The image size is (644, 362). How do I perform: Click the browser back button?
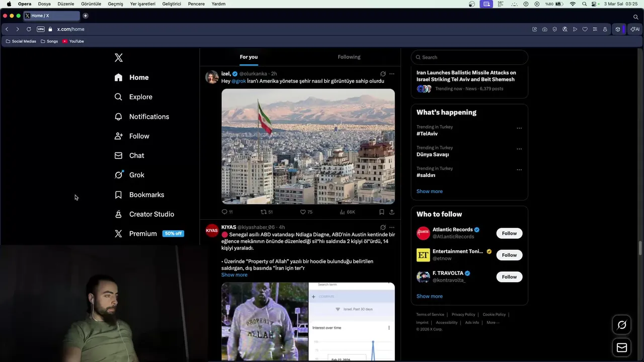point(7,29)
